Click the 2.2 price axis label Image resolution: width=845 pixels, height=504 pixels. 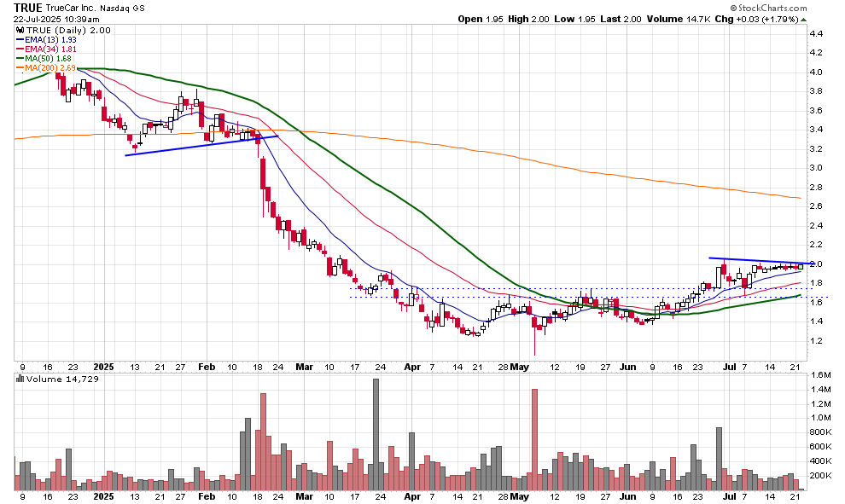click(x=815, y=245)
